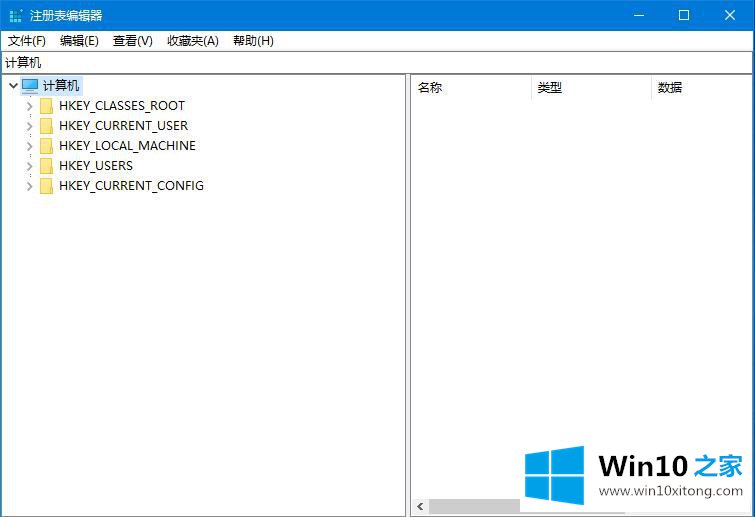Collapse the 计算机 root node

point(12,86)
